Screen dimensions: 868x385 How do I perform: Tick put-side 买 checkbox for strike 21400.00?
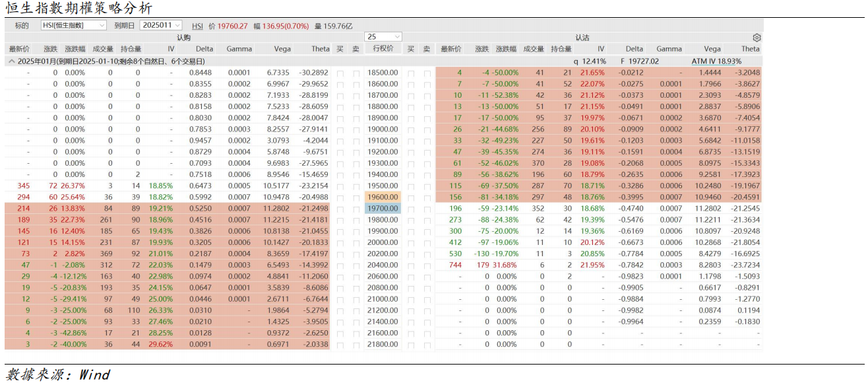pos(410,322)
